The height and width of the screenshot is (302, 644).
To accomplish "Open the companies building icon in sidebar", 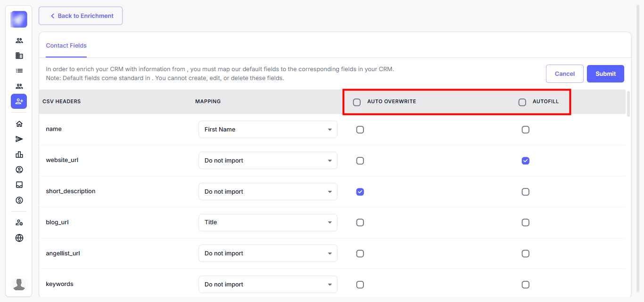I will tap(19, 56).
